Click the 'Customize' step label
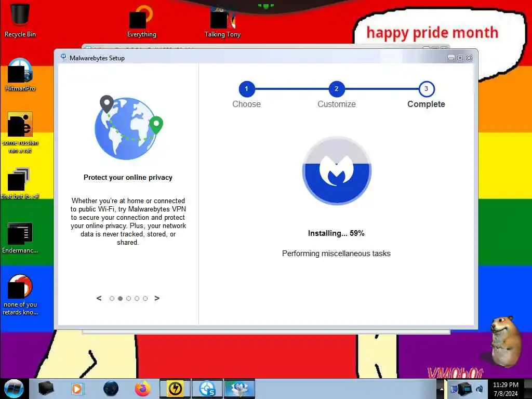The height and width of the screenshot is (399, 532). tap(337, 104)
